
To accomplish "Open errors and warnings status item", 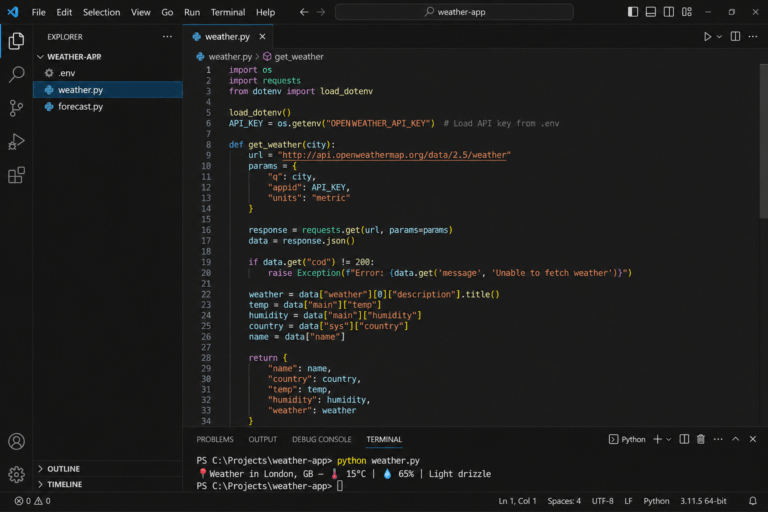I will click(x=32, y=501).
